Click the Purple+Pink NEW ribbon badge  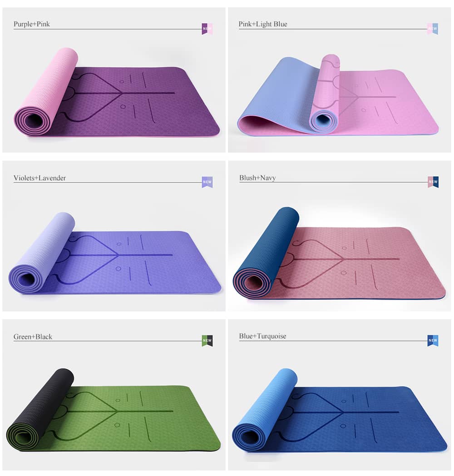[207, 29]
